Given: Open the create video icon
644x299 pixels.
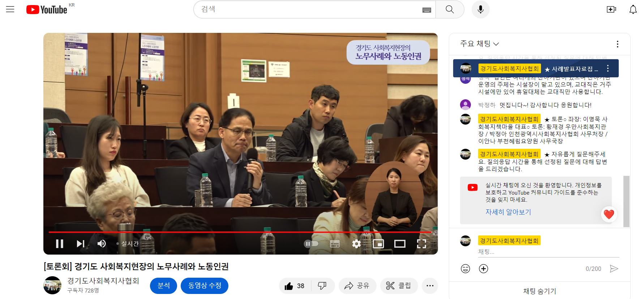Looking at the screenshot, I should (611, 9).
